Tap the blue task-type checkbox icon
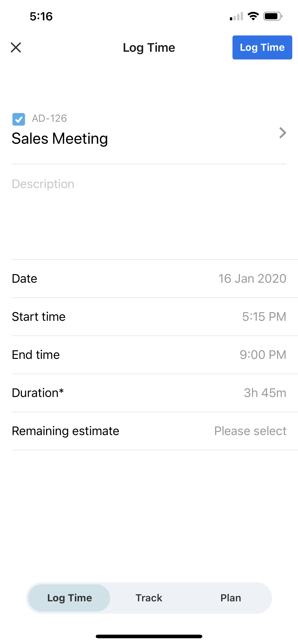The width and height of the screenshot is (298, 644). [19, 119]
